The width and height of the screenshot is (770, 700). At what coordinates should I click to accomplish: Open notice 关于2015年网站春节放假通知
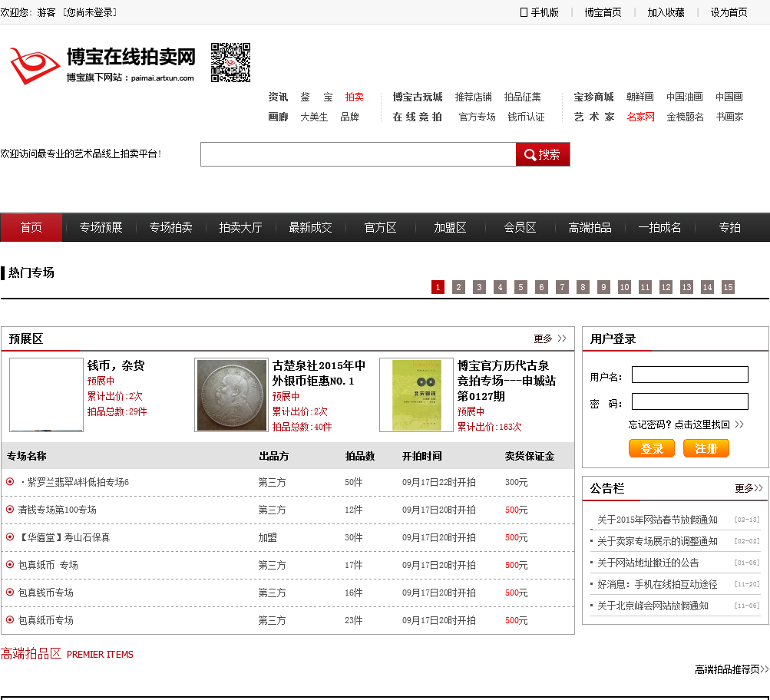657,520
